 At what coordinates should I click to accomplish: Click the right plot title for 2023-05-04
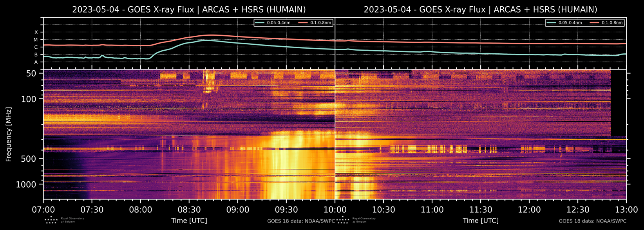[x=480, y=9]
